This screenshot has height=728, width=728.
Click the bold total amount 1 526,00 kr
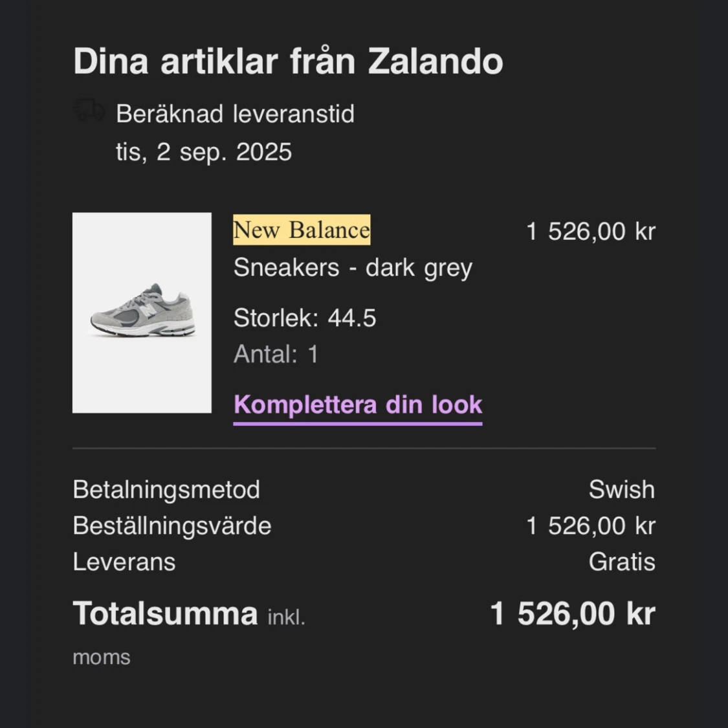(x=573, y=613)
